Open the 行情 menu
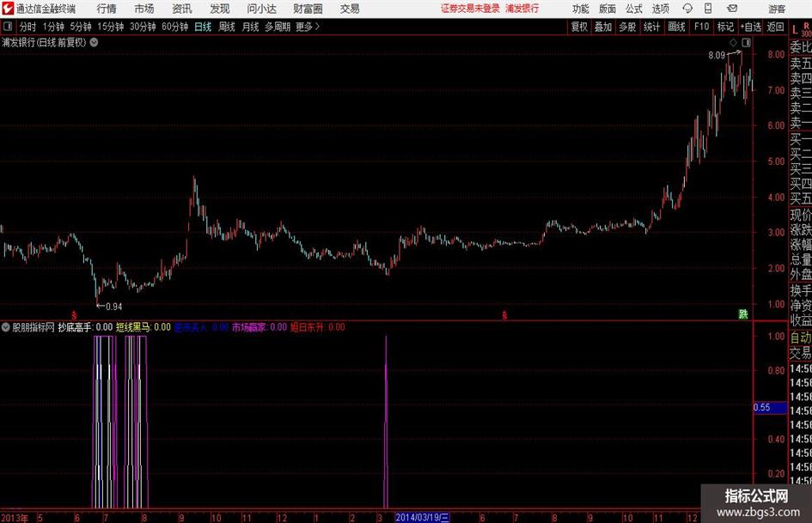The height and width of the screenshot is (523, 812). coord(107,9)
